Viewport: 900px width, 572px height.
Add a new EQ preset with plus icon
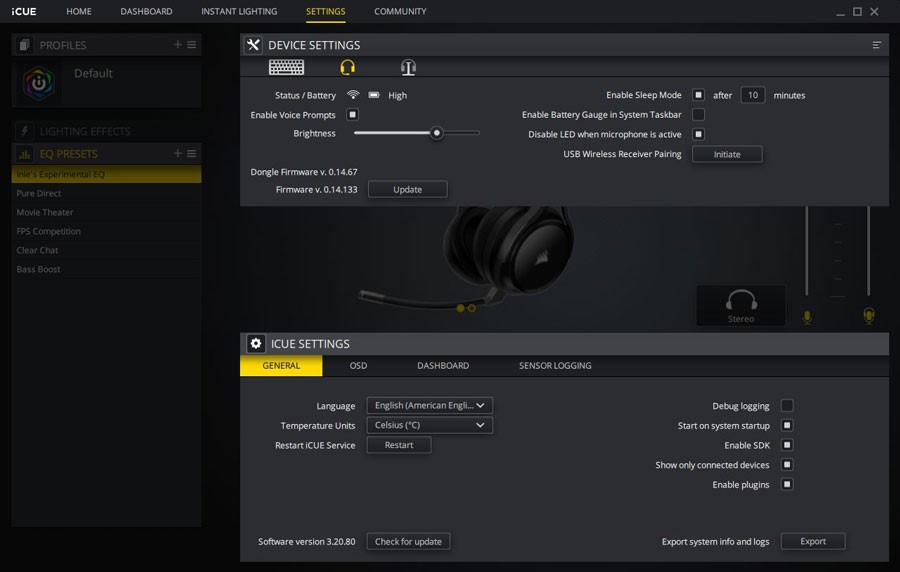pos(177,153)
